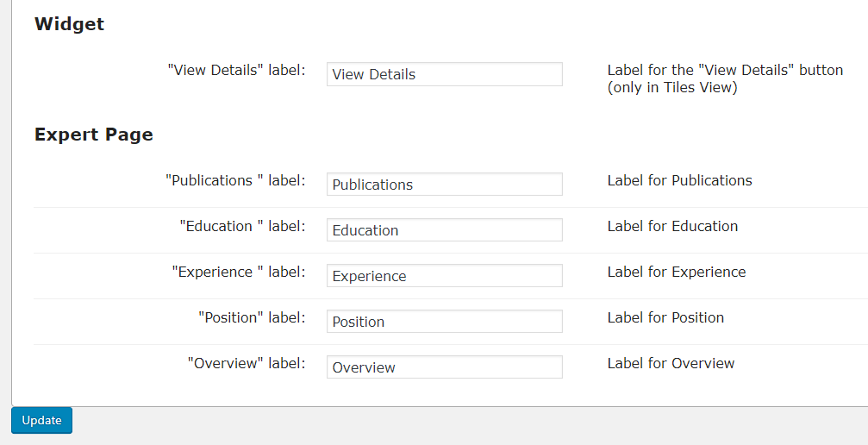Click the Widget section heading
868x445 pixels.
[69, 24]
